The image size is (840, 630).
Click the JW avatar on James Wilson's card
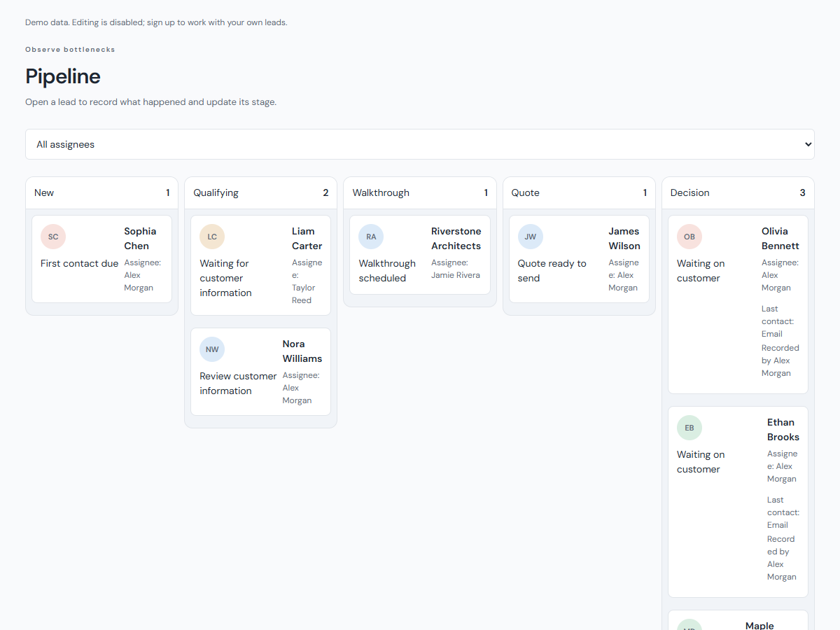(x=531, y=237)
